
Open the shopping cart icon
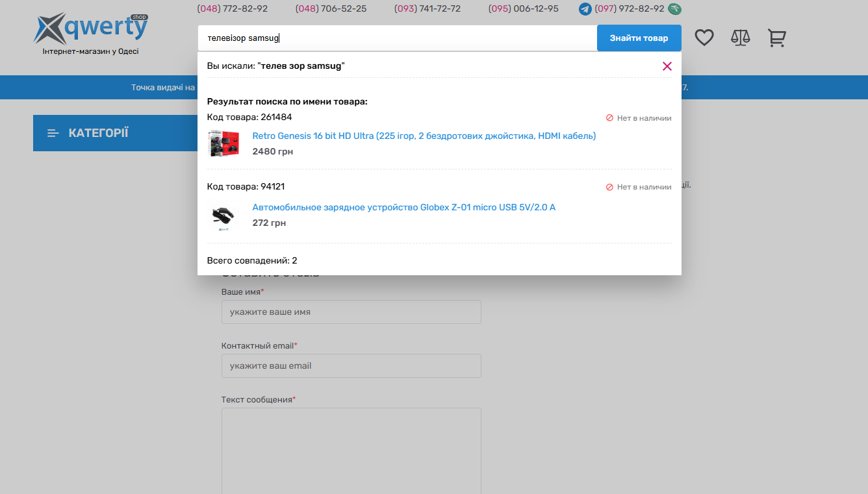(776, 38)
